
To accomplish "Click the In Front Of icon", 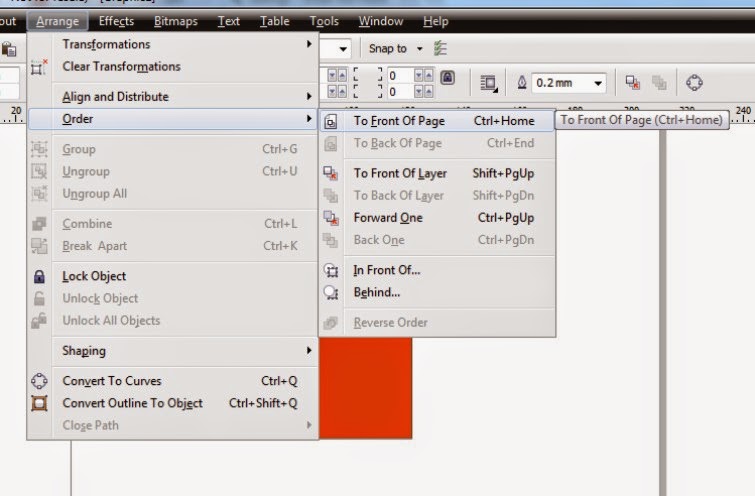I will pos(331,271).
